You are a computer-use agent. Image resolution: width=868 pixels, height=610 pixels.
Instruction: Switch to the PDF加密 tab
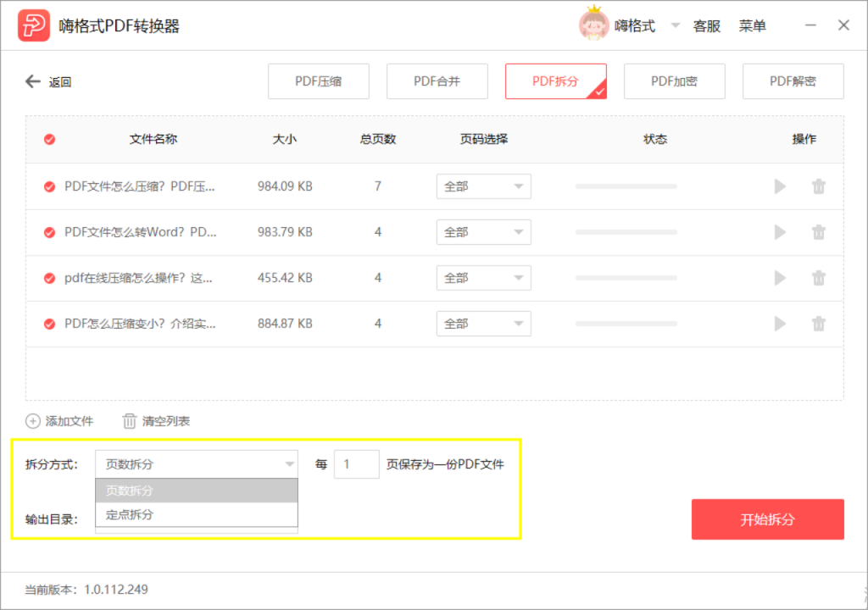(674, 81)
